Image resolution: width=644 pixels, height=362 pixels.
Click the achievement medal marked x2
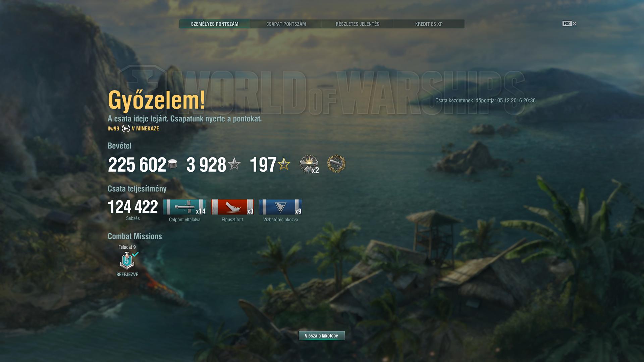click(309, 164)
